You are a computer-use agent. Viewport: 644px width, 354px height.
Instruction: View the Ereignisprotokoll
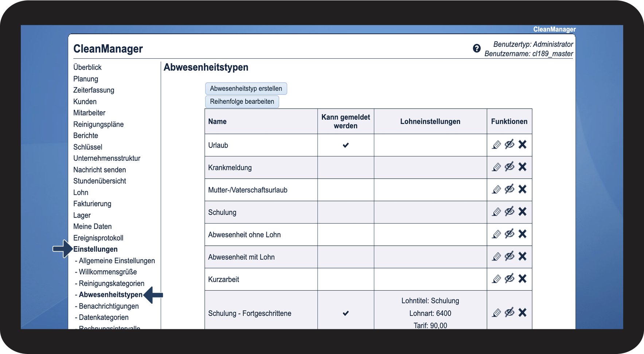[98, 238]
